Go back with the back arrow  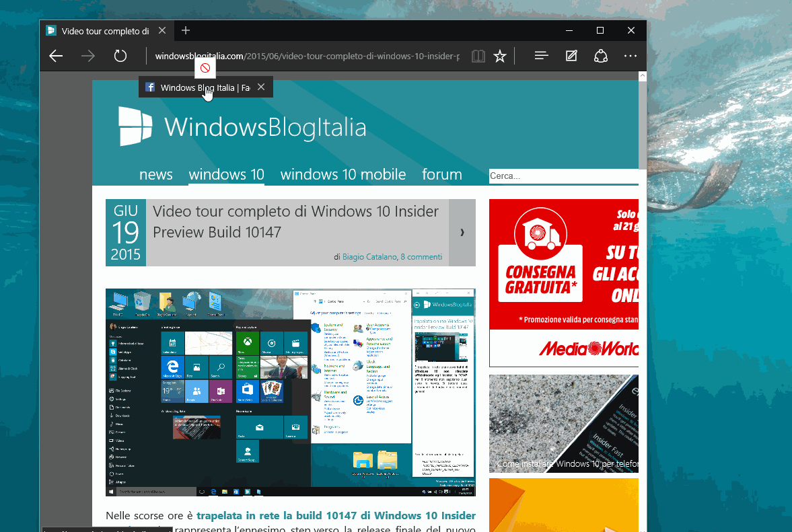pos(56,56)
